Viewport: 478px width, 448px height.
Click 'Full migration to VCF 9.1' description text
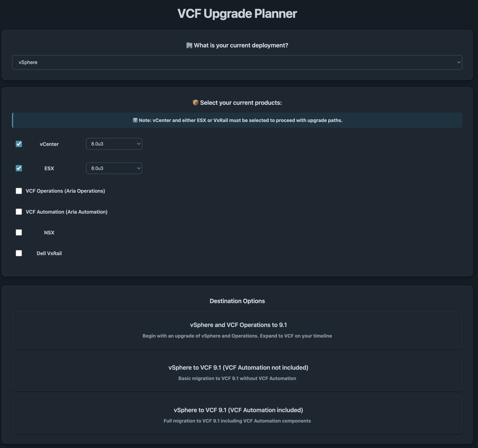pyautogui.click(x=237, y=421)
